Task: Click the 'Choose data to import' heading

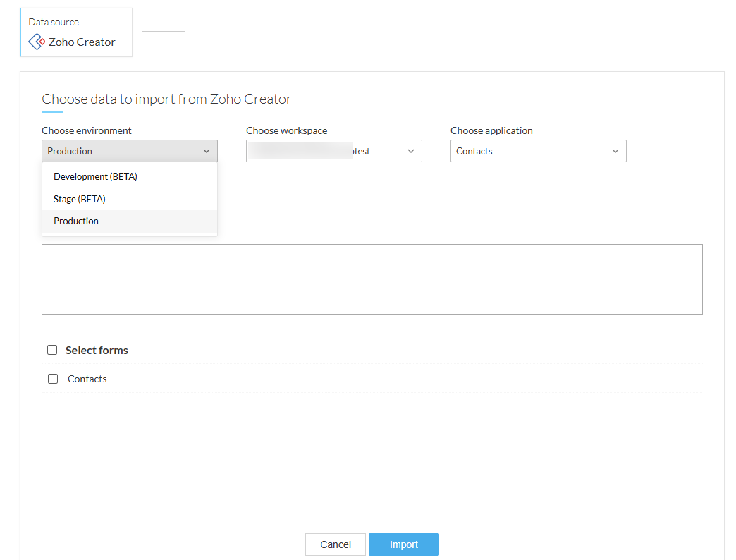Action: (x=166, y=99)
